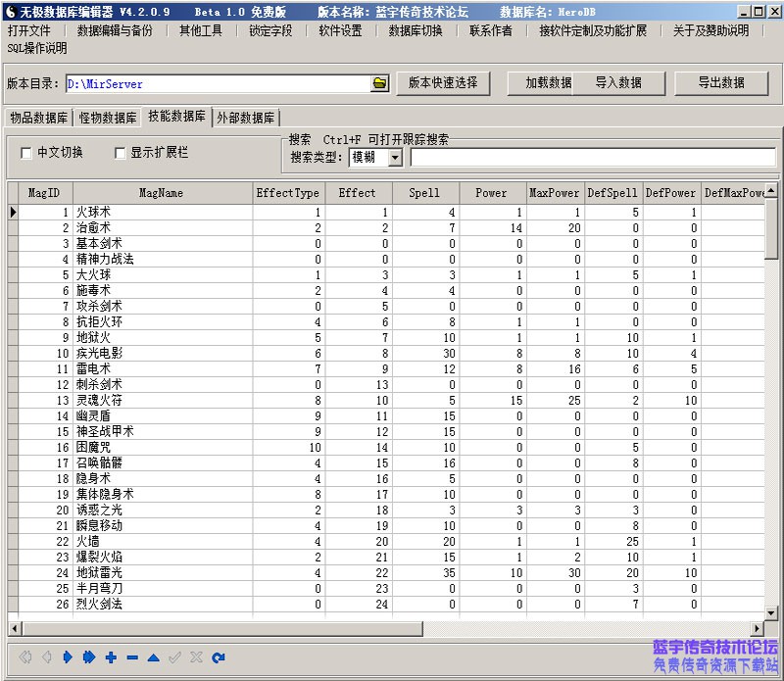The height and width of the screenshot is (681, 784).
Task: Add a new record with the plus icon
Action: [x=111, y=657]
